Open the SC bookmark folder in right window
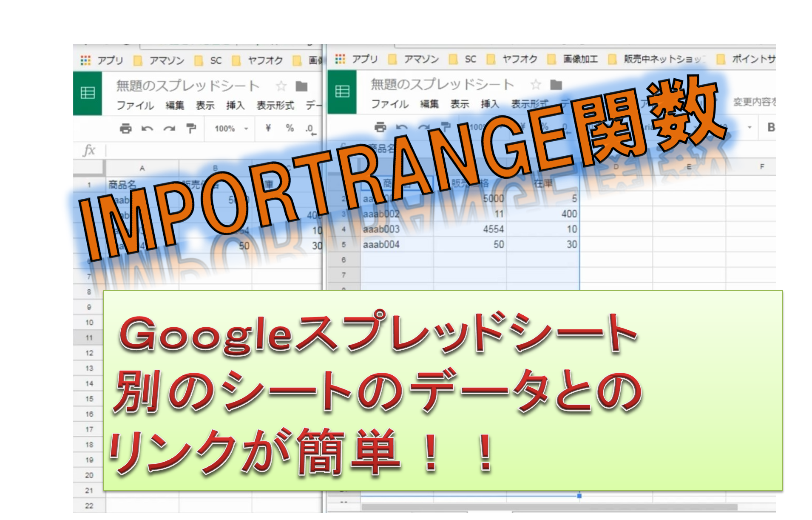812x520 pixels. (463, 59)
